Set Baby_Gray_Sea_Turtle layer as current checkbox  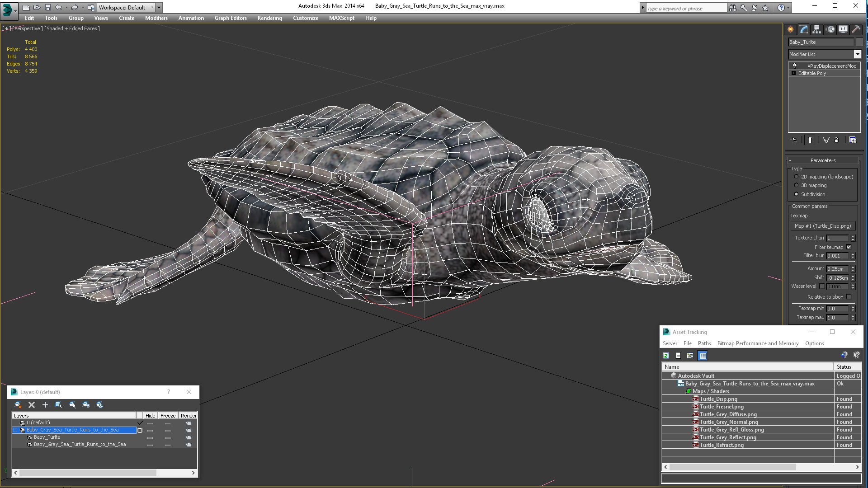pyautogui.click(x=140, y=430)
